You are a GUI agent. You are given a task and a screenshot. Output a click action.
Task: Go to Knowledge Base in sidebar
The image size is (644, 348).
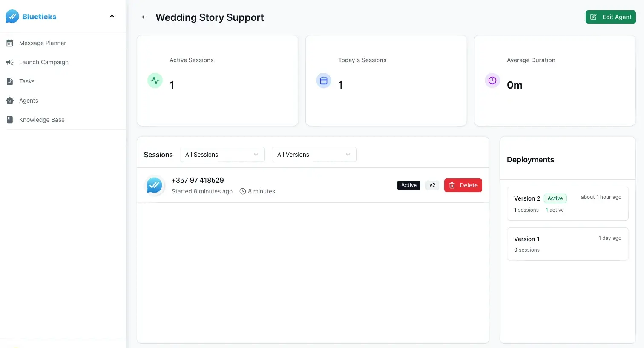pyautogui.click(x=42, y=120)
